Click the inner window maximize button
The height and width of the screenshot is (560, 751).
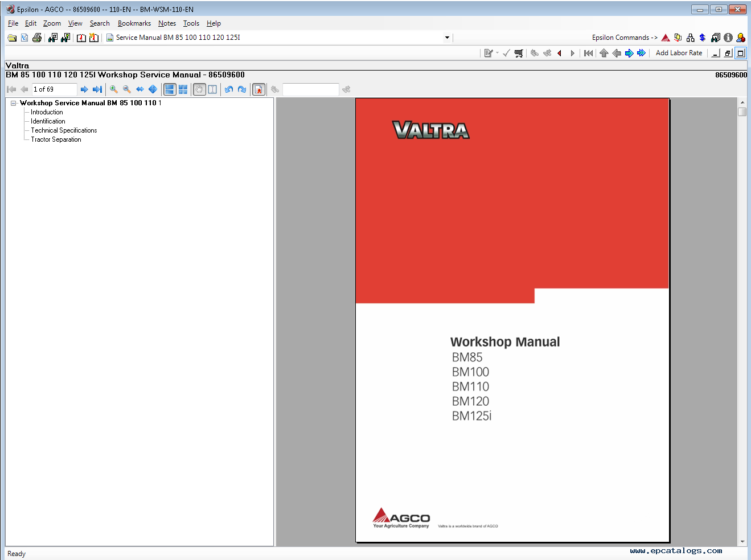click(741, 53)
